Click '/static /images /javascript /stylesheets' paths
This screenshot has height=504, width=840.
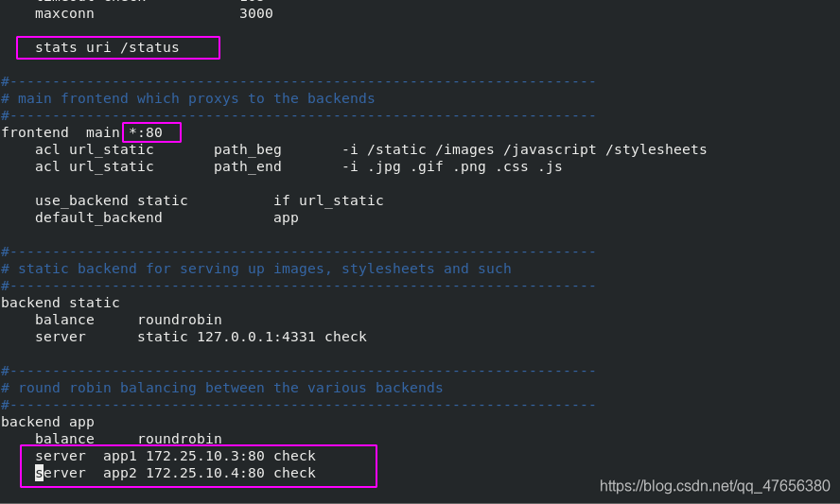[x=536, y=150]
